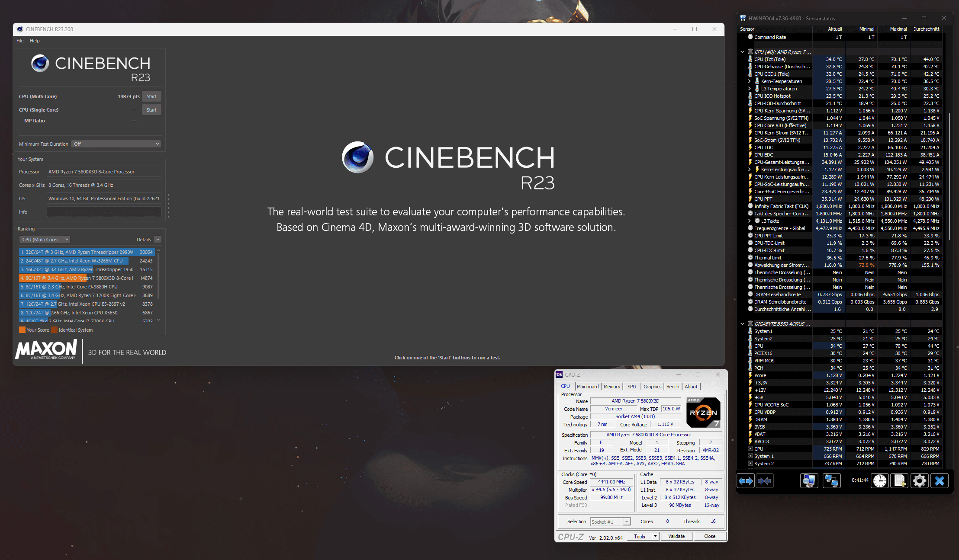Switch to the About tab in CPU-Z

pos(691,387)
